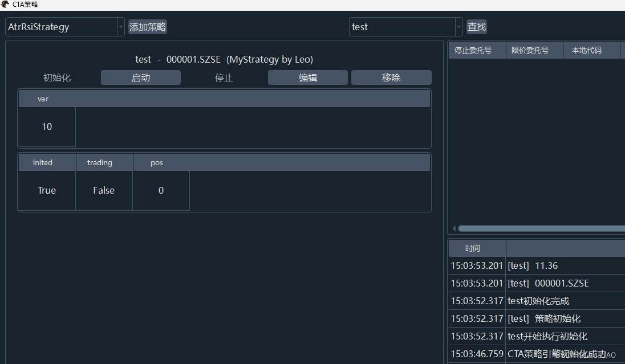
Task: Open the AtrRsiStrategy class dropdown
Action: [x=65, y=27]
